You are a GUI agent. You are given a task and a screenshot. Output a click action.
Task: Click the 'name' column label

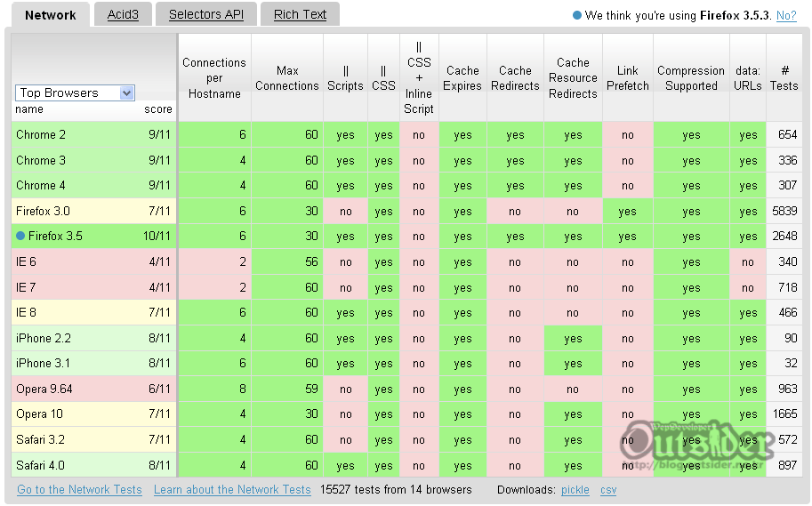[29, 109]
